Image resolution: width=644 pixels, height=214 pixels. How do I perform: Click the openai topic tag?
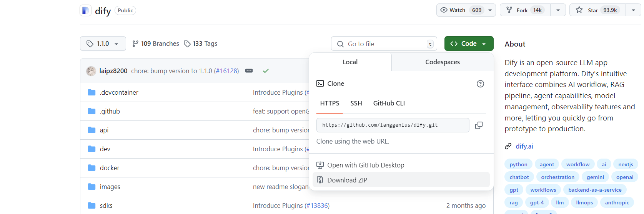[x=625, y=177]
